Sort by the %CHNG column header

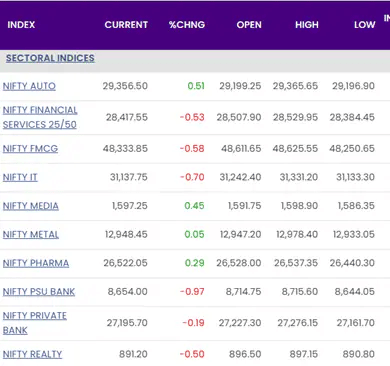pyautogui.click(x=187, y=25)
